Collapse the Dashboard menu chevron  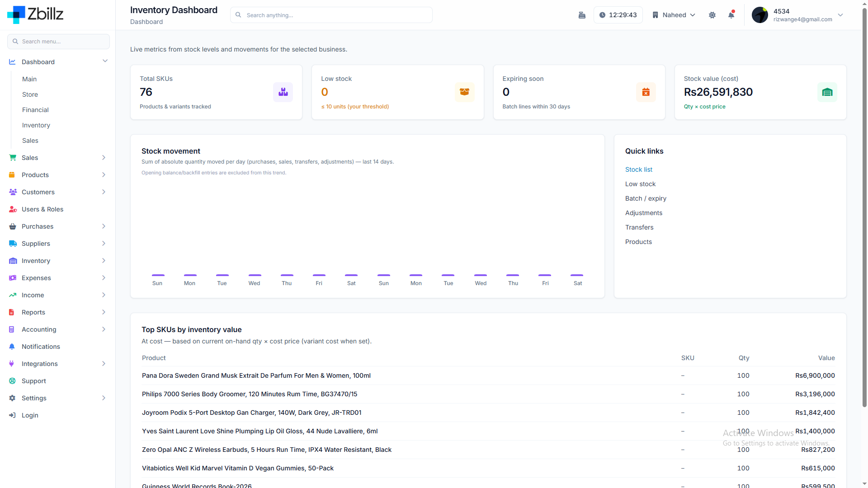click(105, 61)
